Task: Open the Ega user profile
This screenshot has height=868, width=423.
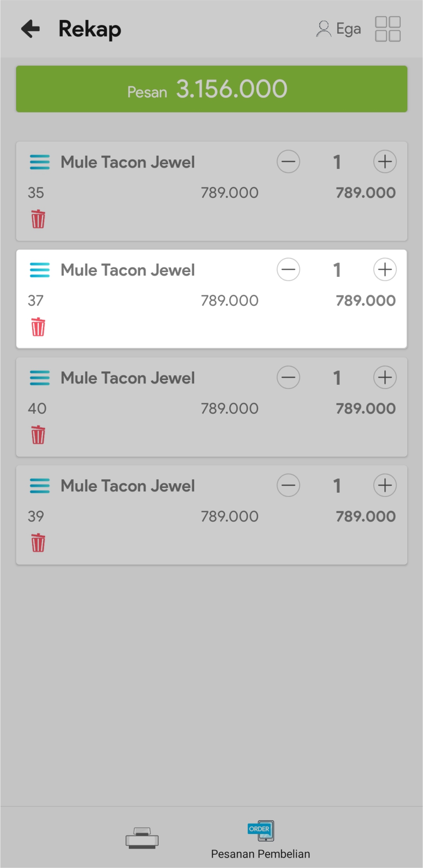Action: (x=339, y=29)
